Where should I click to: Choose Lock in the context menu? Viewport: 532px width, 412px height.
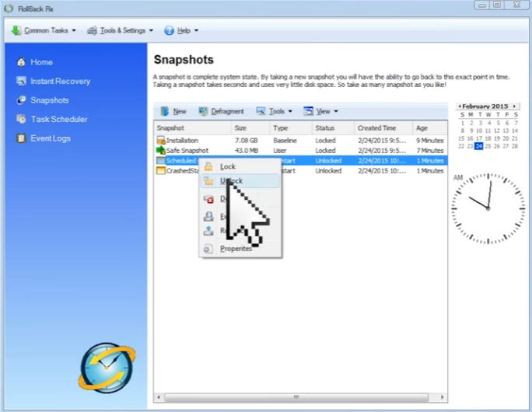[227, 166]
